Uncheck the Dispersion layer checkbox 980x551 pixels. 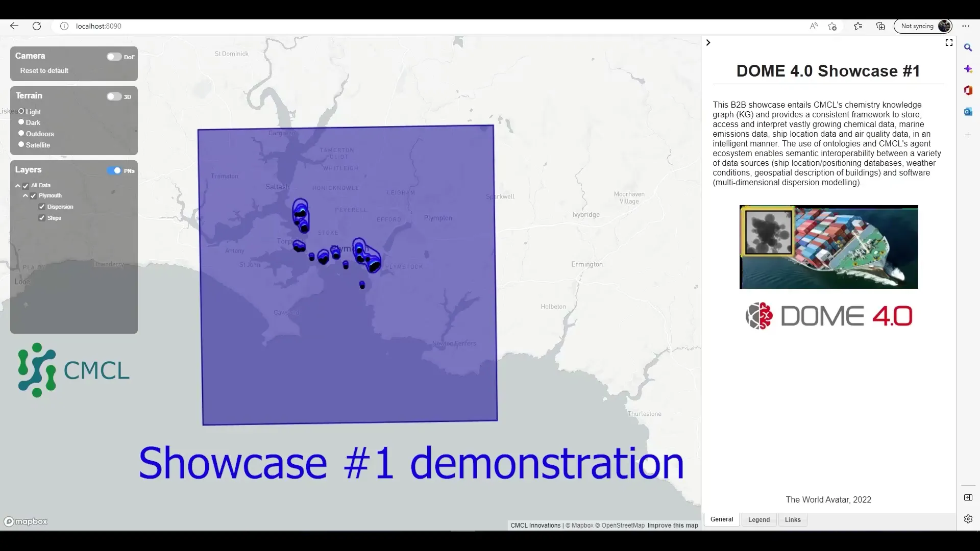[42, 207]
